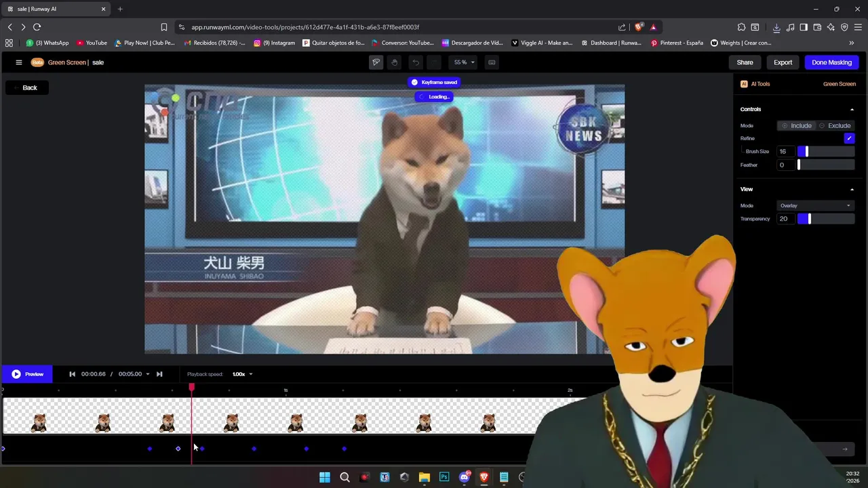Open Windows Start menu
868x488 pixels.
tap(325, 477)
